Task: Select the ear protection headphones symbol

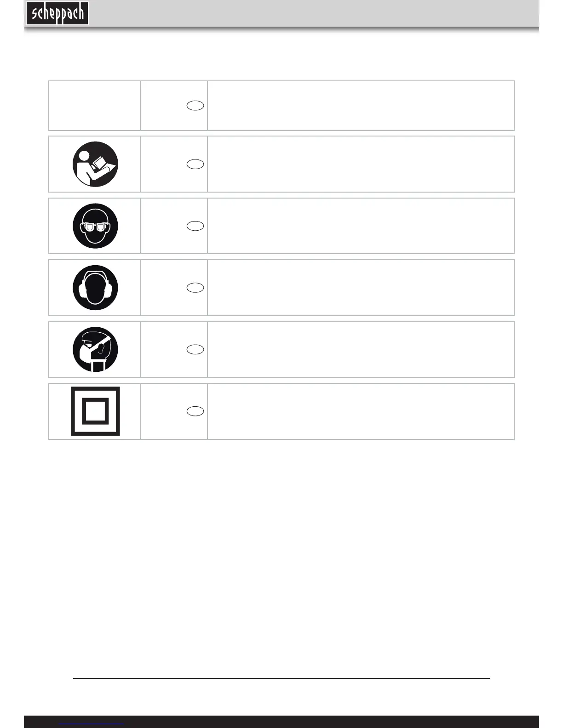Action: click(95, 288)
